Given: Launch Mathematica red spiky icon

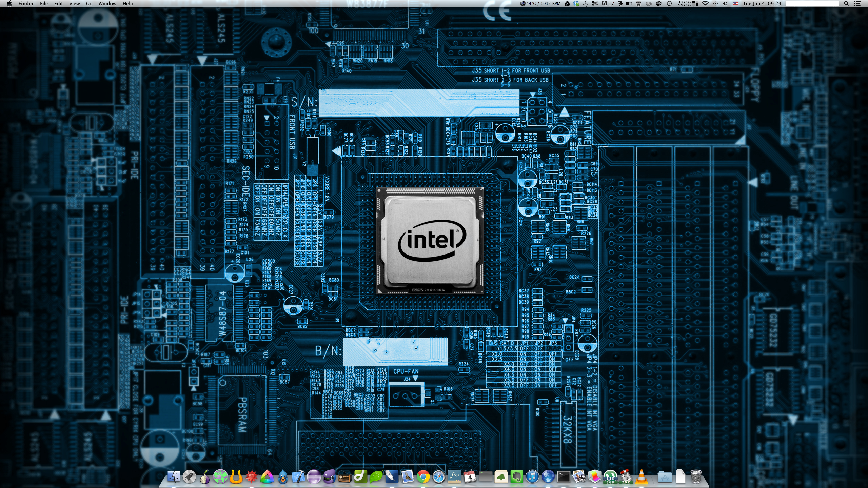Looking at the screenshot, I should tap(252, 476).
